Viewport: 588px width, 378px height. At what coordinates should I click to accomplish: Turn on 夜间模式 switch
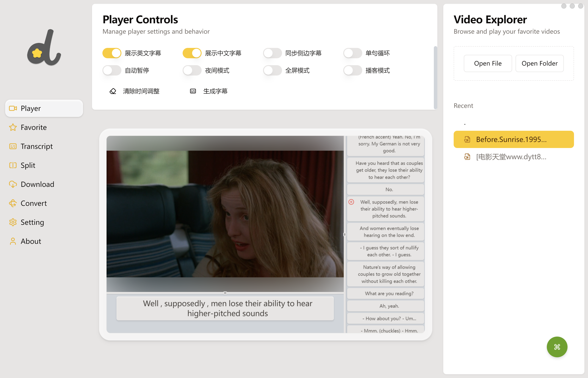(192, 71)
